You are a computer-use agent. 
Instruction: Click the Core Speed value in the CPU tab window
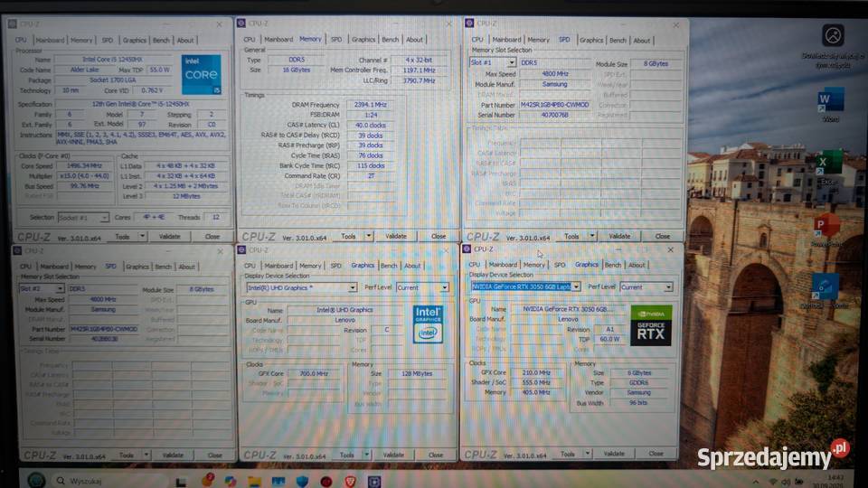pos(84,166)
